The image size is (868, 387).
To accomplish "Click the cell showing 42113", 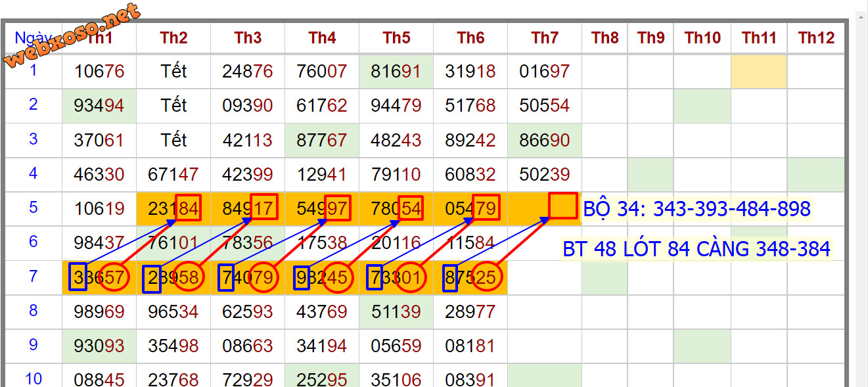I will [248, 141].
